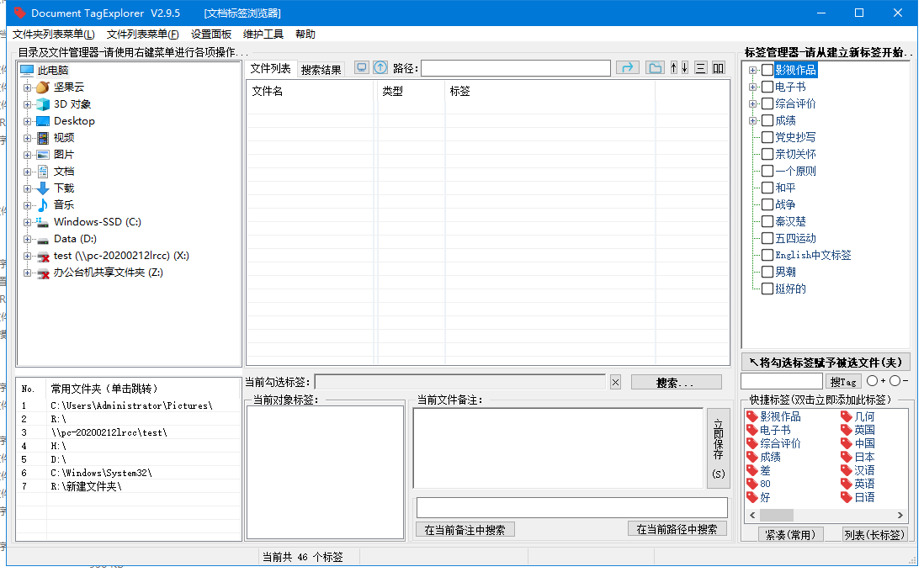924x572 pixels.
Task: Expand the Windows-SSD (C:) drive node
Action: 28,222
